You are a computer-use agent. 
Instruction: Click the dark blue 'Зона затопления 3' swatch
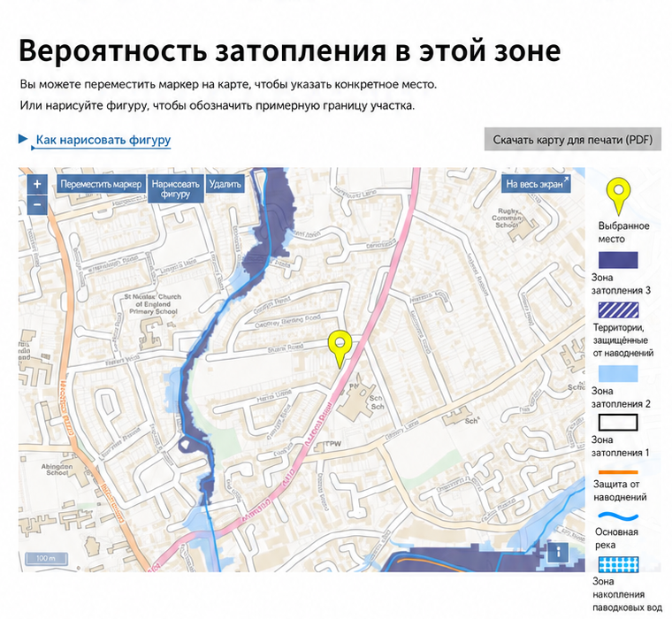point(618,260)
